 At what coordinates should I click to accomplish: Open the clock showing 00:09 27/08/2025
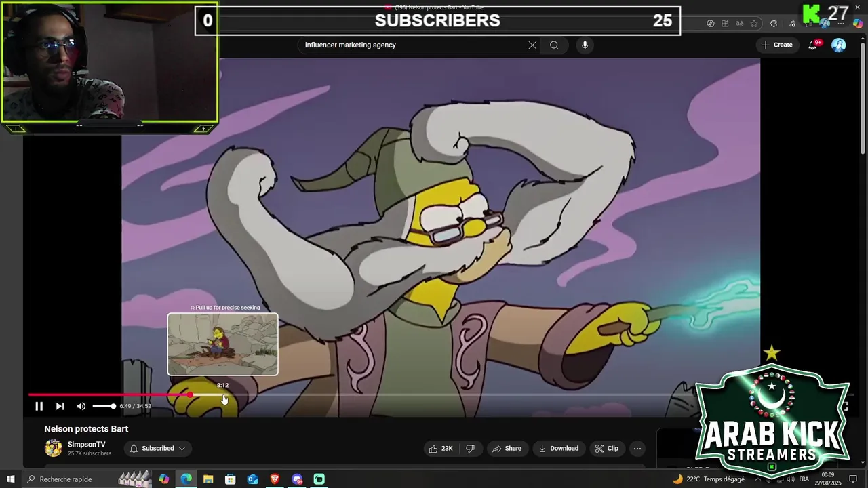[x=829, y=479]
